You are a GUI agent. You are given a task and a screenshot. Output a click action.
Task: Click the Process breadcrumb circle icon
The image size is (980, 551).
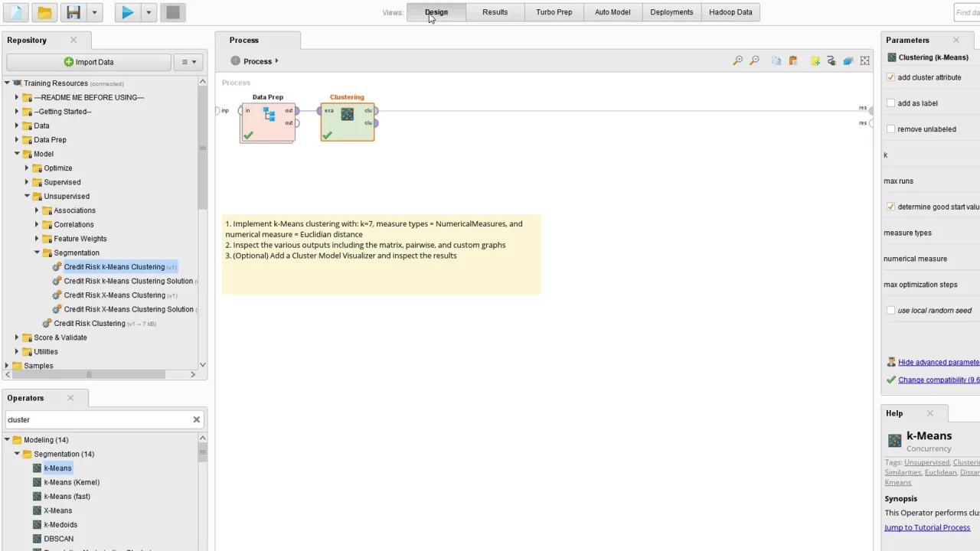tap(236, 61)
